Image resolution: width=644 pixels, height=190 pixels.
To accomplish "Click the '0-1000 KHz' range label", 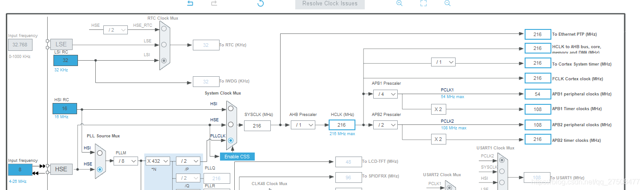I will 19,57.
